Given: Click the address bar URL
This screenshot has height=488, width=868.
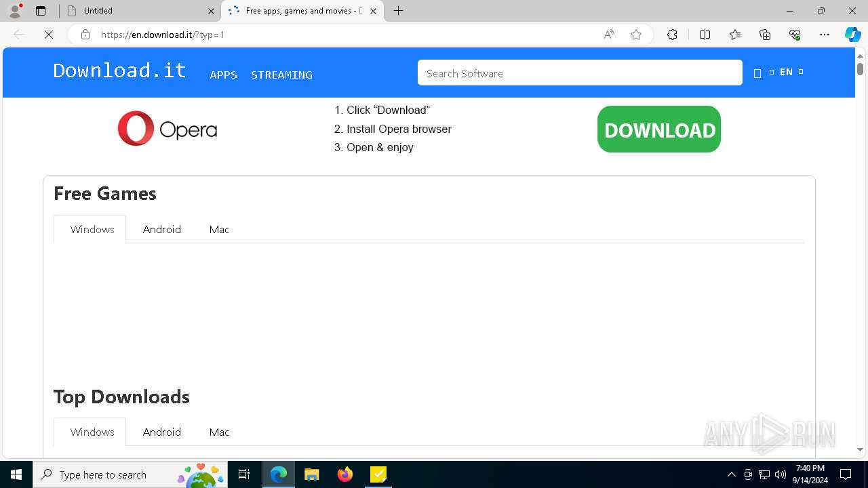Looking at the screenshot, I should point(163,35).
